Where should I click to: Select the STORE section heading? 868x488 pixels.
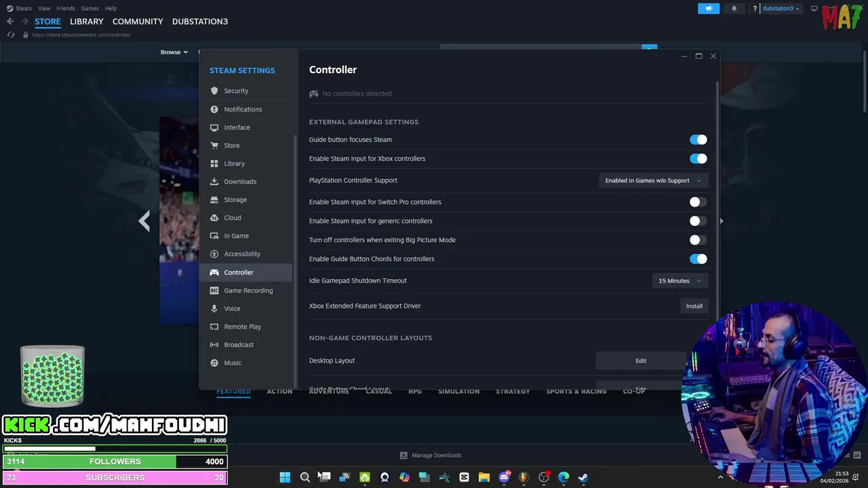click(x=47, y=22)
